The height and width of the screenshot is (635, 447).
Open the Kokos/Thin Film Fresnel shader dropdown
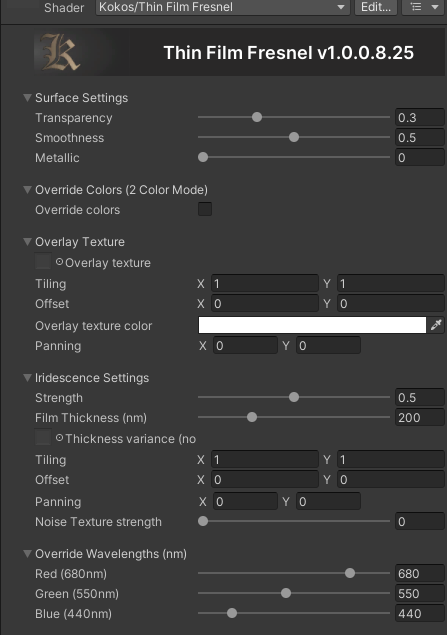click(x=223, y=7)
